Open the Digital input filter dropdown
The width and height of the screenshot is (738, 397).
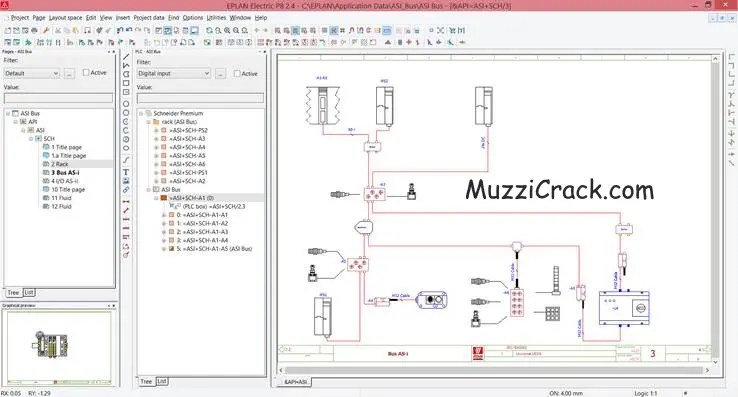point(174,73)
